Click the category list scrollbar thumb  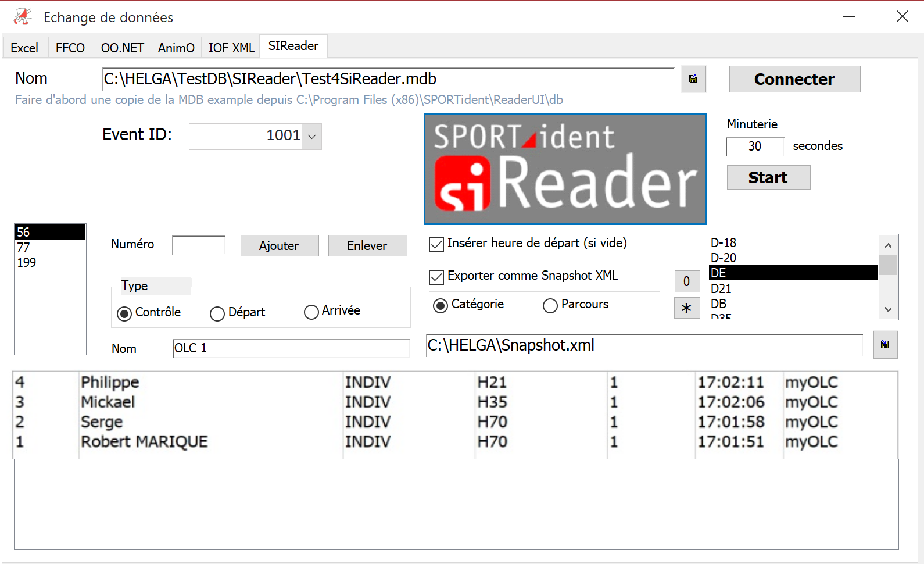pos(888,265)
